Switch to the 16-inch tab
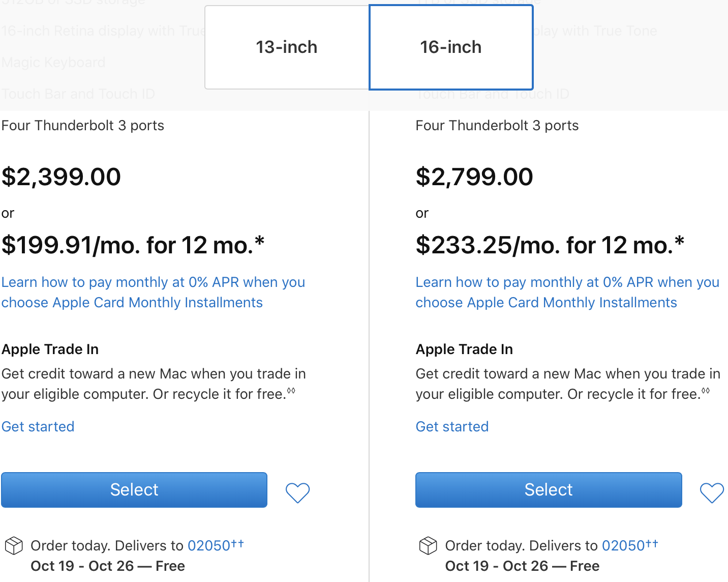This screenshot has width=728, height=582. point(451,47)
